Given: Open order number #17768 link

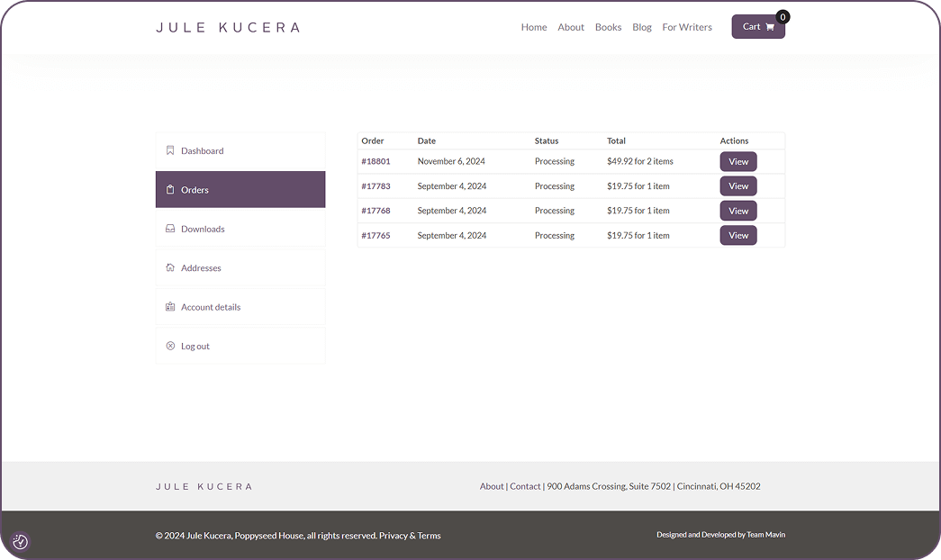Looking at the screenshot, I should point(375,211).
